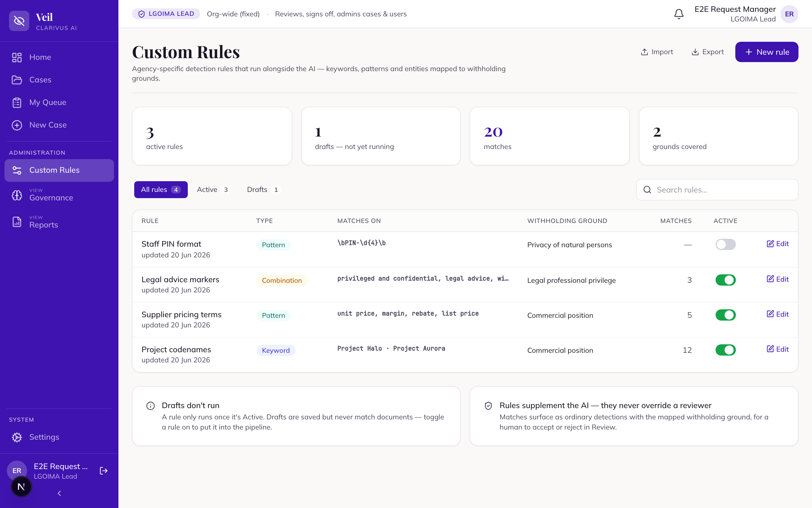Click Legal professional privilege ground
The width and height of the screenshot is (812, 508).
pyautogui.click(x=571, y=281)
